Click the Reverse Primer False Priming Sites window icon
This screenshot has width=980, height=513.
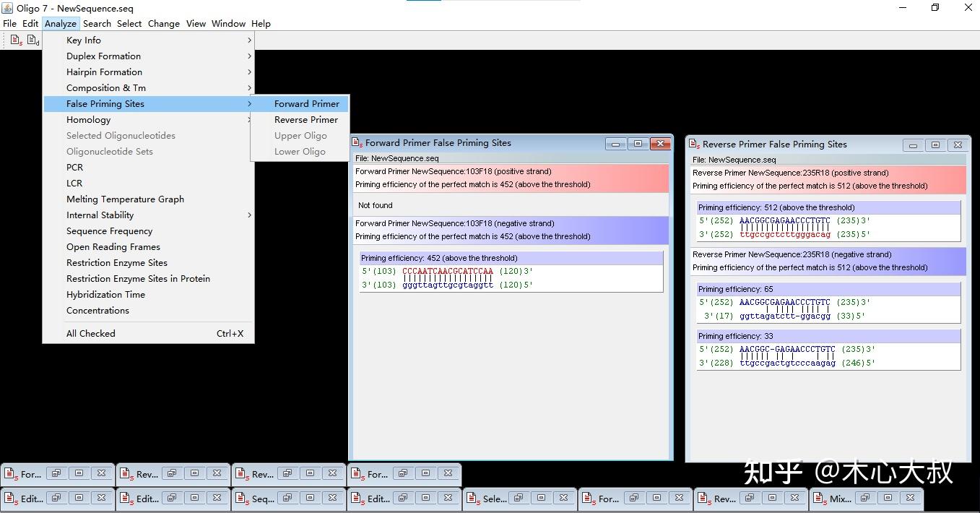coord(695,145)
